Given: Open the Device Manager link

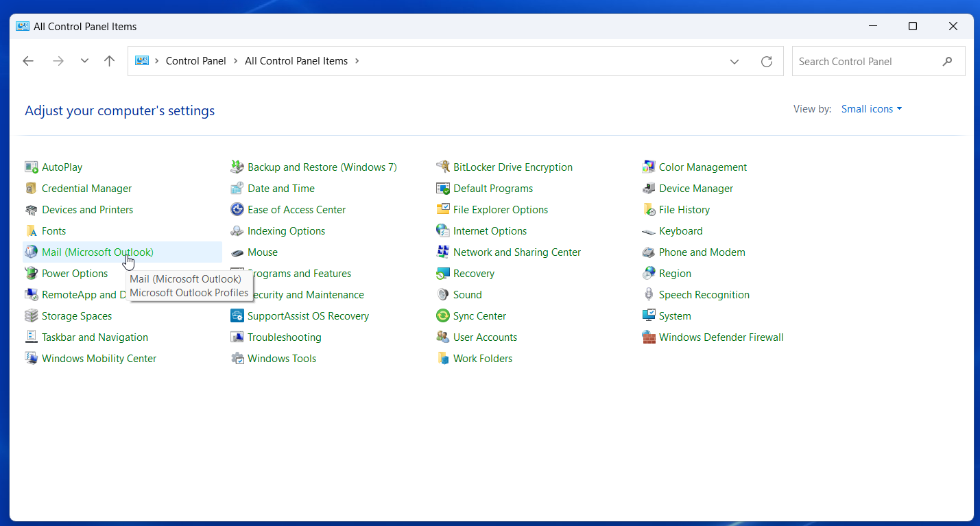Looking at the screenshot, I should 695,189.
